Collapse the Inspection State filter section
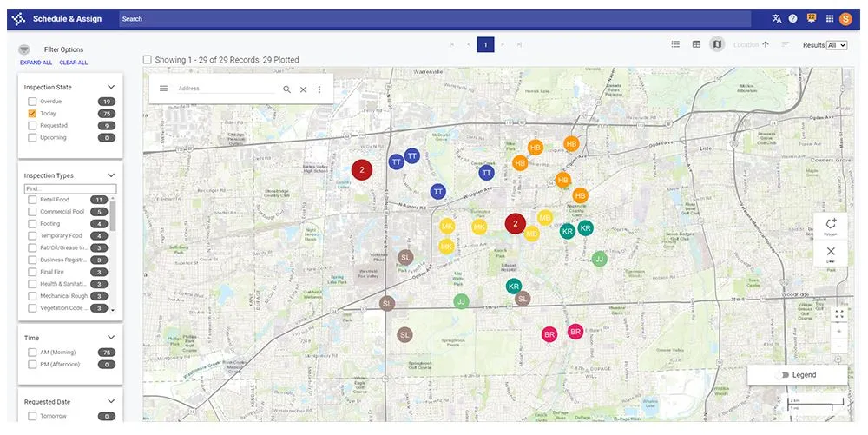 click(x=111, y=87)
